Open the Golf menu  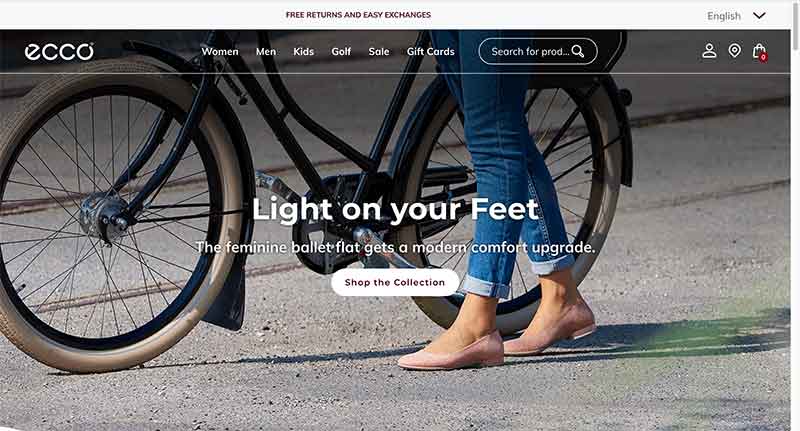click(x=341, y=52)
